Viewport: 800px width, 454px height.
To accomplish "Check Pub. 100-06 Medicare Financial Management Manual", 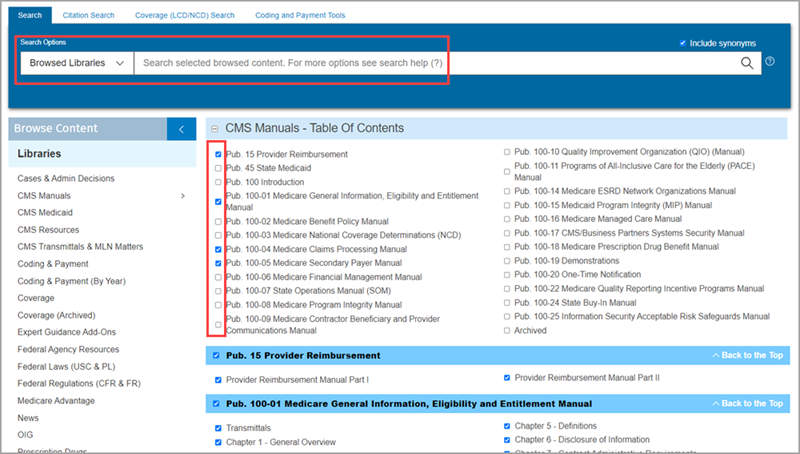I will 218,278.
